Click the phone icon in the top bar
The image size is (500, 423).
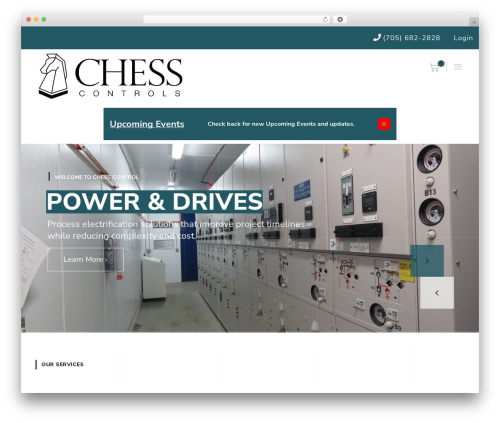click(377, 38)
